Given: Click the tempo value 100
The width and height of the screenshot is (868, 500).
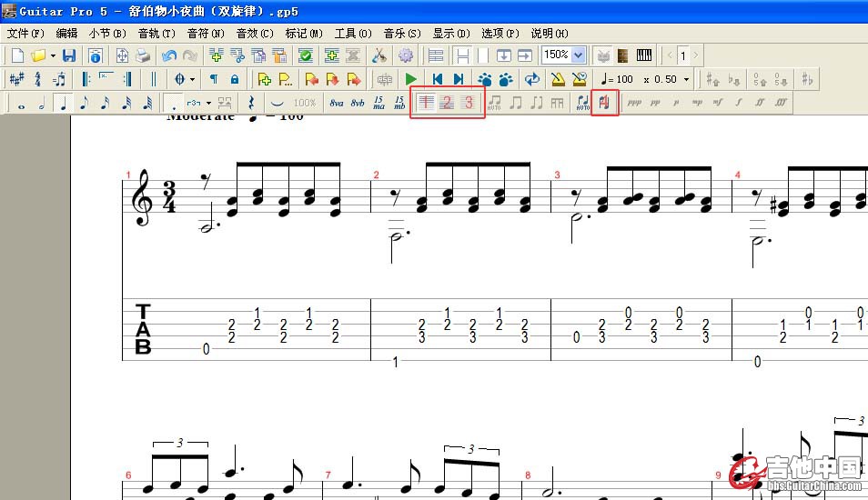Looking at the screenshot, I should pyautogui.click(x=624, y=79).
